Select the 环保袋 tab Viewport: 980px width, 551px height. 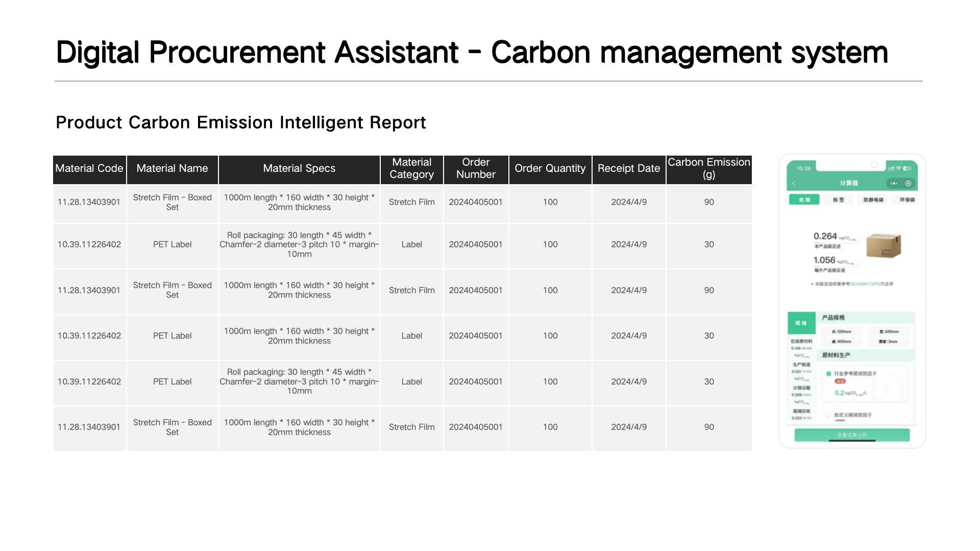[907, 199]
